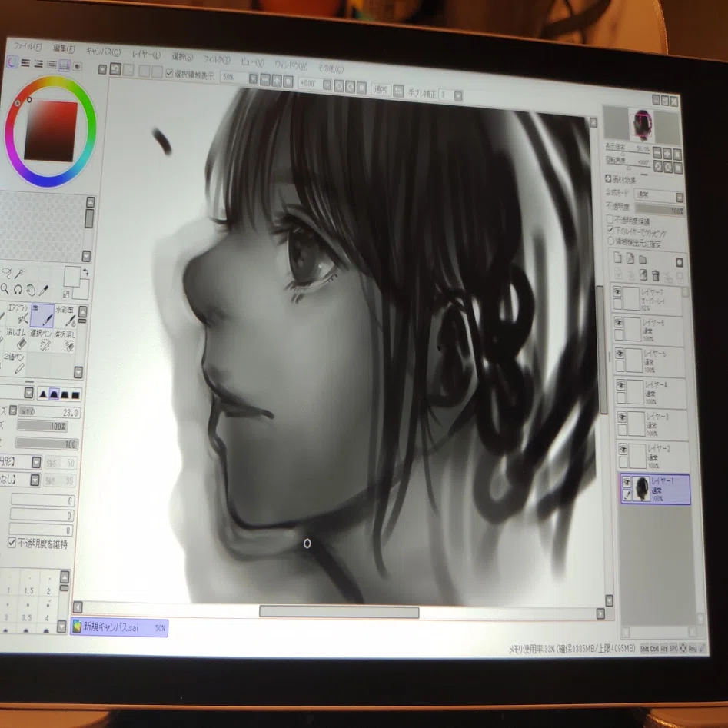728x728 pixels.
Task: Open the キャンバス(C) menu
Action: coord(103,52)
